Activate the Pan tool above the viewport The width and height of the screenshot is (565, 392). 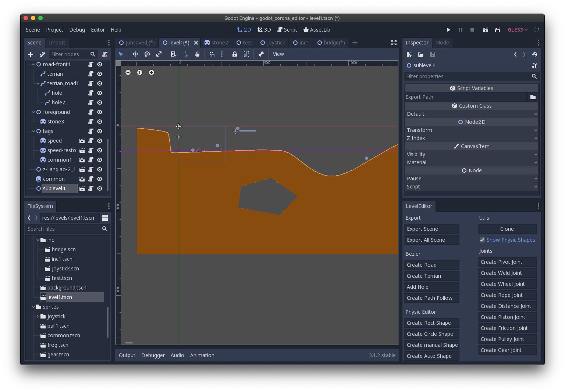197,54
